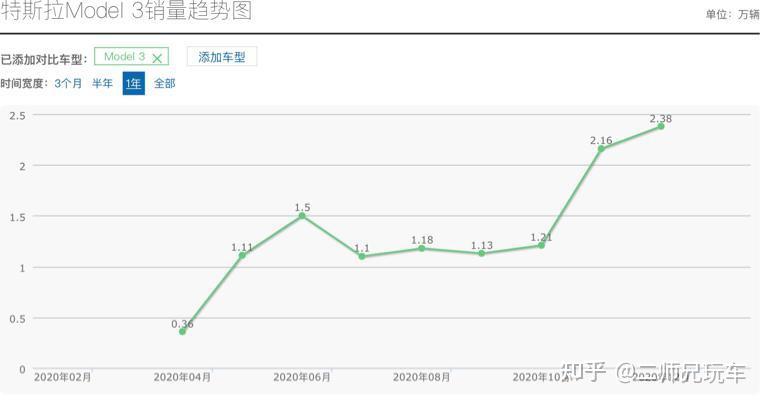Click the 已添加对比车型 label
Image resolution: width=765 pixels, height=404 pixels.
pyautogui.click(x=43, y=60)
